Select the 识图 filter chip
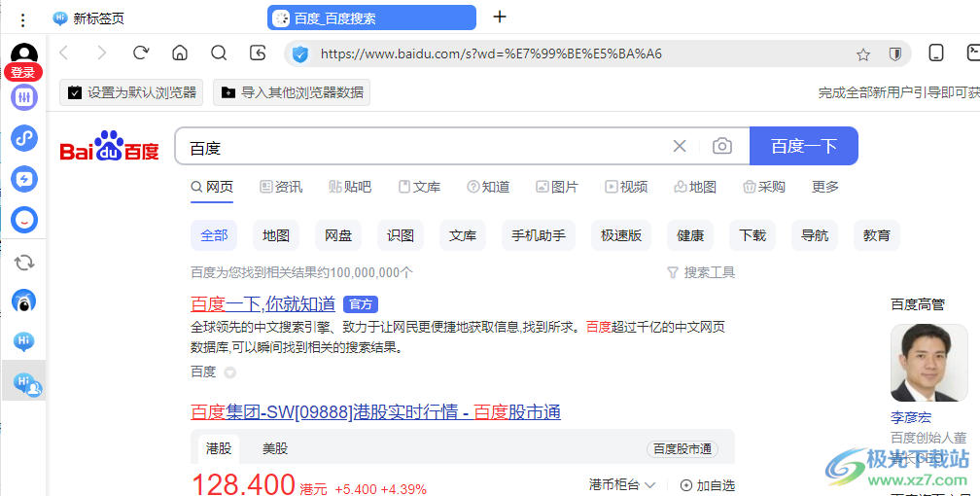 400,235
